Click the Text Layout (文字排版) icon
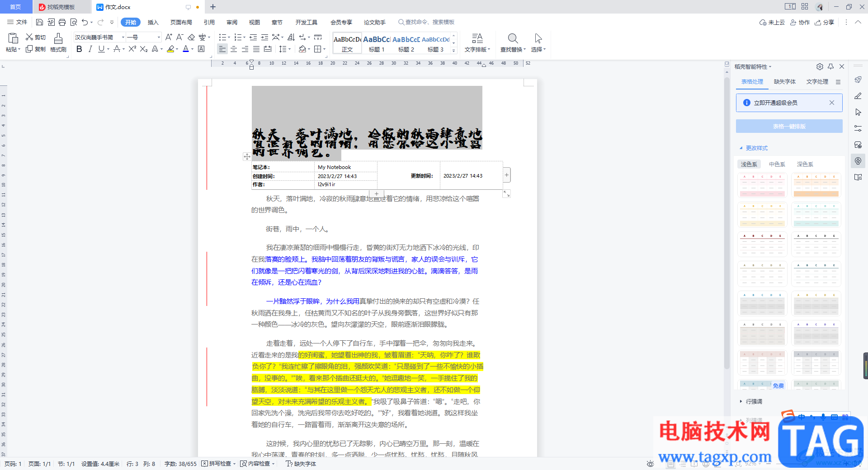The image size is (868, 470). tap(477, 38)
